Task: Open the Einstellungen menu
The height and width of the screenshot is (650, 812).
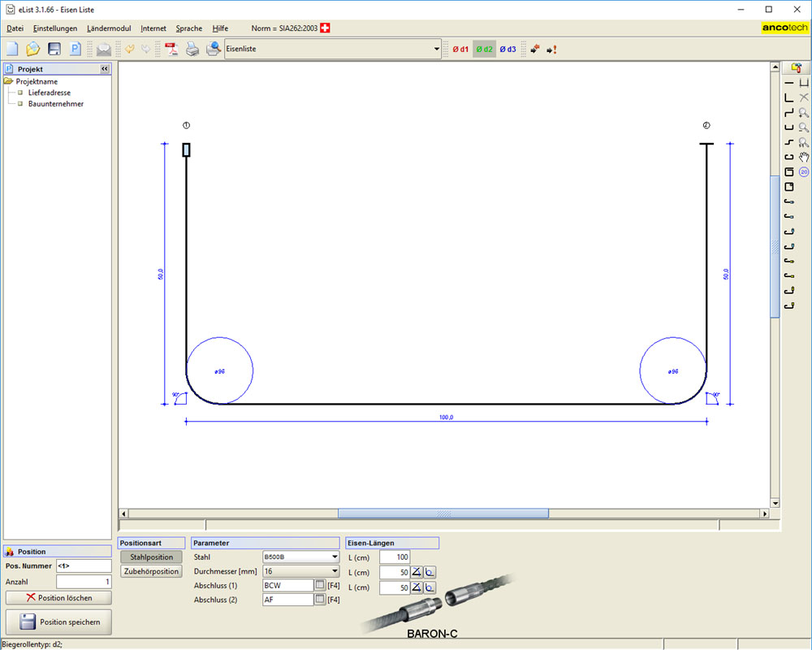Action: coord(55,28)
